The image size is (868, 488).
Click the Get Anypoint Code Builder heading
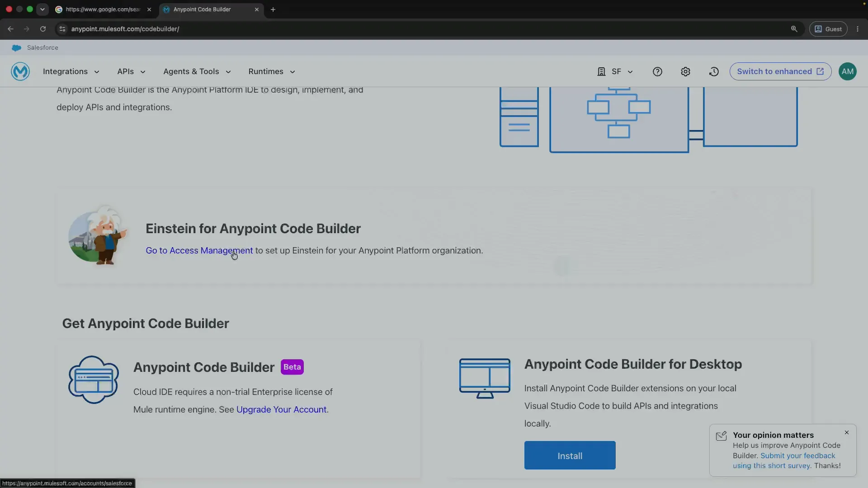(x=146, y=324)
